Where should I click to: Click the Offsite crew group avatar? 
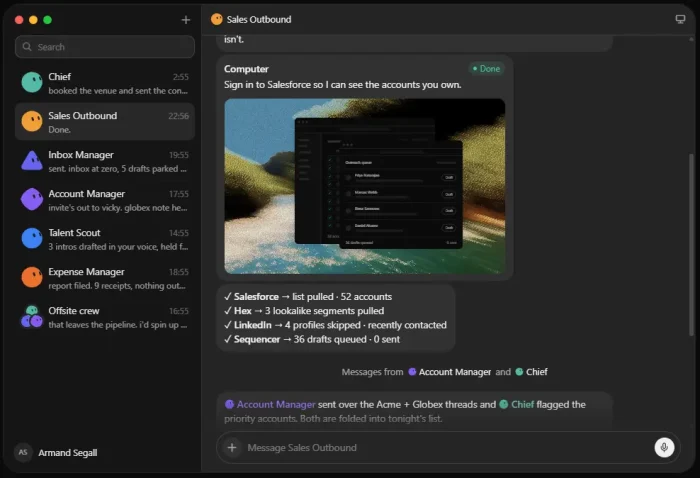coord(32,316)
